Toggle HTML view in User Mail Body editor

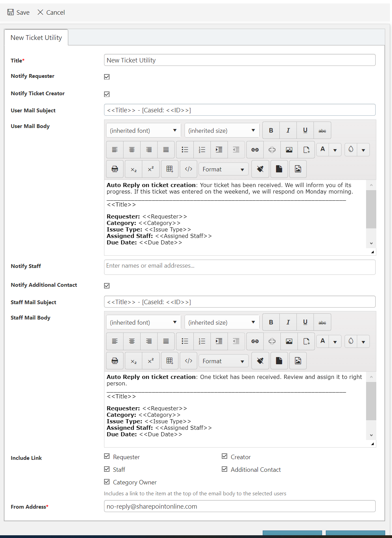tap(188, 169)
